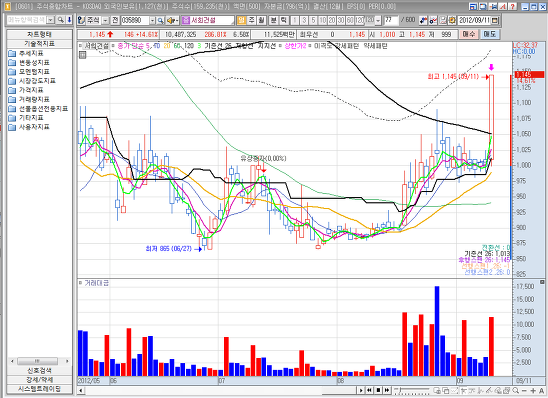Open the calendar picker icon
Viewport: 548px width, 398px height.
(495, 20)
